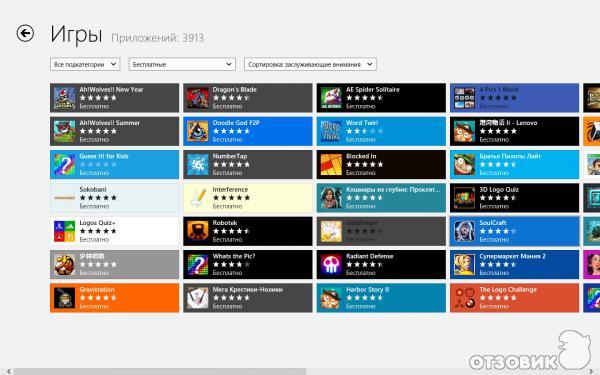Go back with the arrow button
Image resolution: width=600 pixels, height=375 pixels.
25,33
